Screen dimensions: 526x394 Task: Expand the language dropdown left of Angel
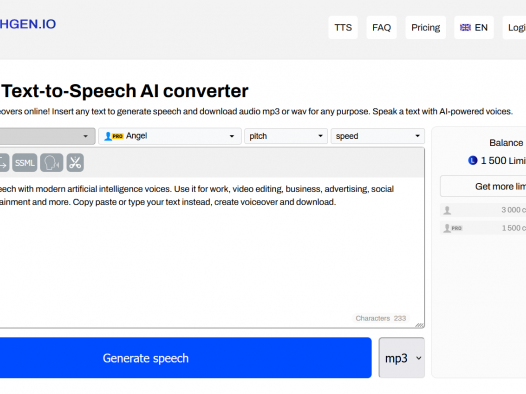[47, 136]
